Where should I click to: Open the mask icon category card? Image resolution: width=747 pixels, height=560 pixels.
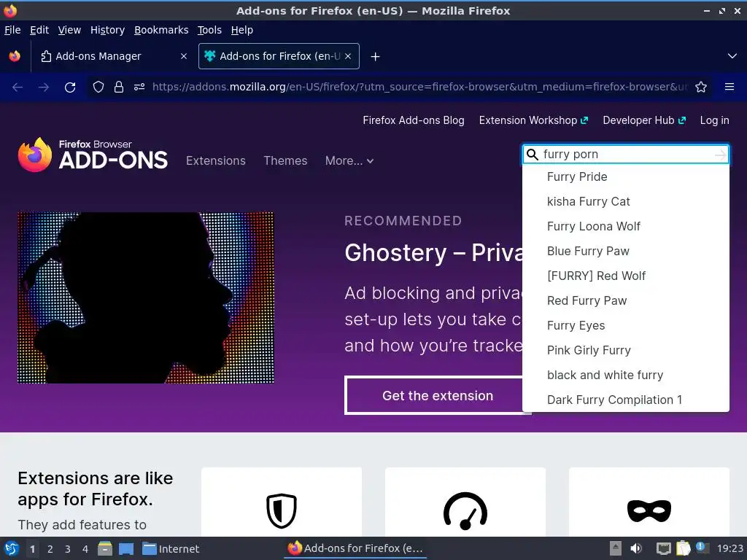(649, 502)
